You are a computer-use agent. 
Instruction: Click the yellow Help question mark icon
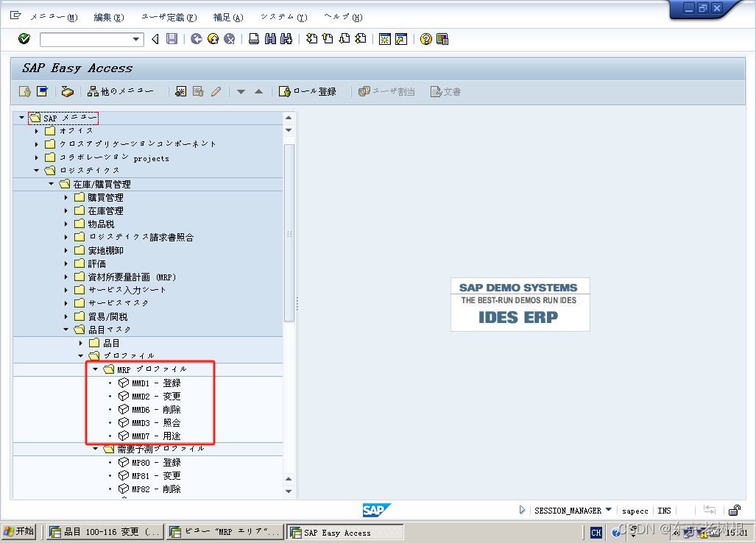click(x=425, y=39)
